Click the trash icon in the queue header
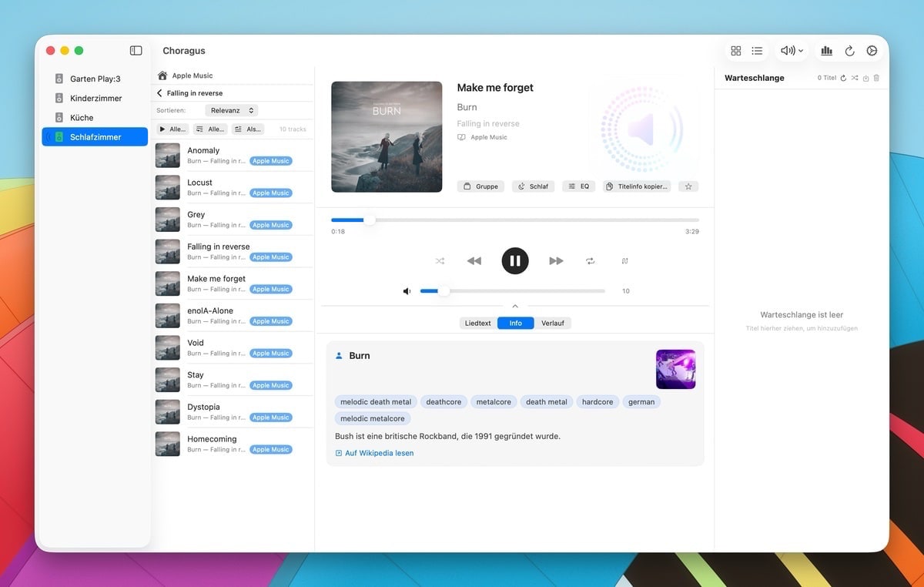This screenshot has height=587, width=924. pos(877,78)
